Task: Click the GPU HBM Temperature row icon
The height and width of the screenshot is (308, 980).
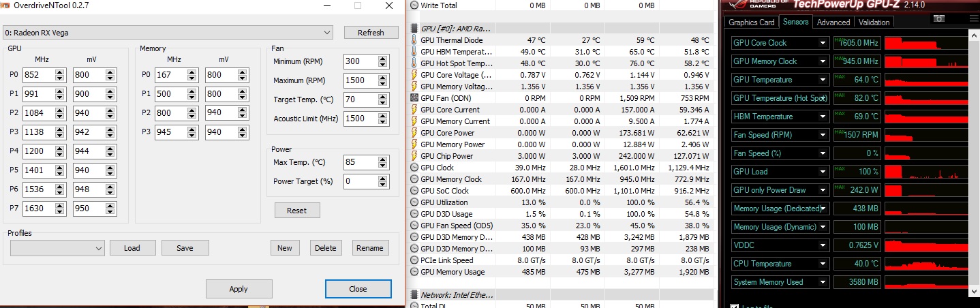Action: (414, 52)
